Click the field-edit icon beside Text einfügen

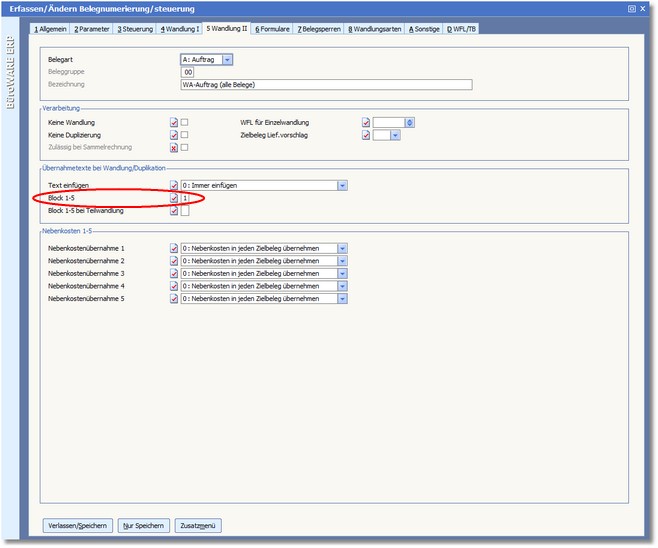click(174, 185)
